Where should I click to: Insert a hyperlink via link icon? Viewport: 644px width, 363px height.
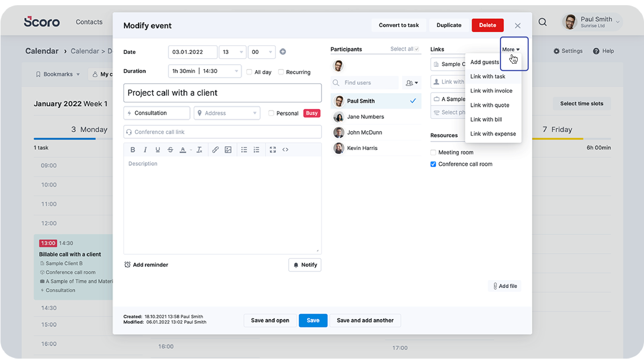[x=215, y=150]
